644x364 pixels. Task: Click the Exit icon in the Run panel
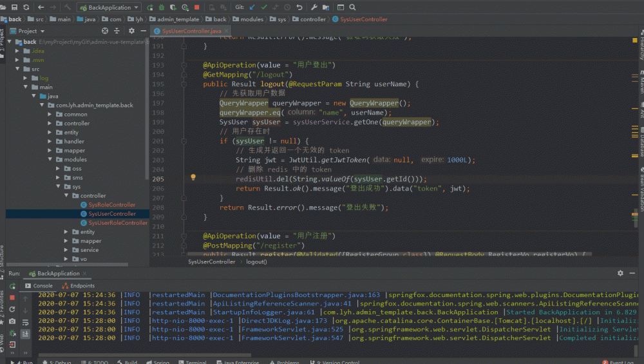tap(12, 345)
